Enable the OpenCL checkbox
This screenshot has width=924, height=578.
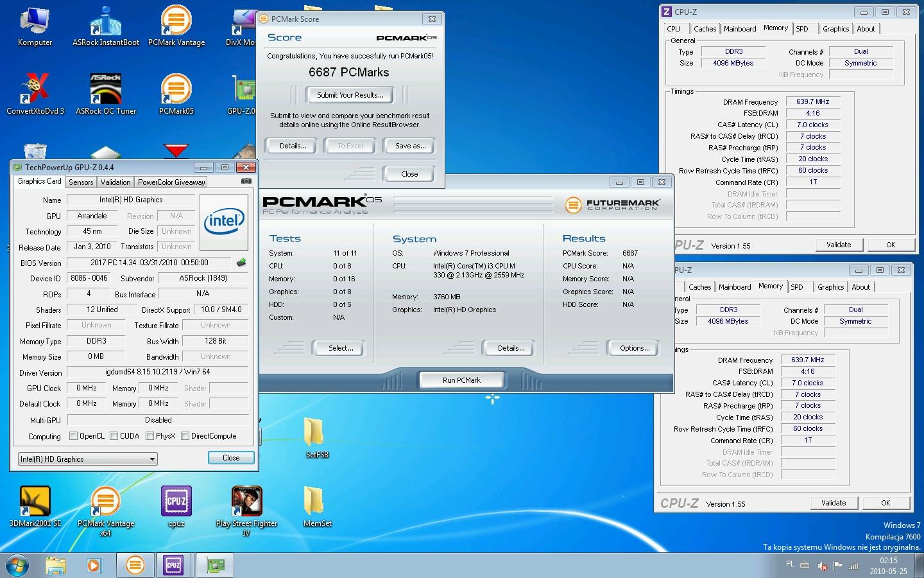coord(74,436)
